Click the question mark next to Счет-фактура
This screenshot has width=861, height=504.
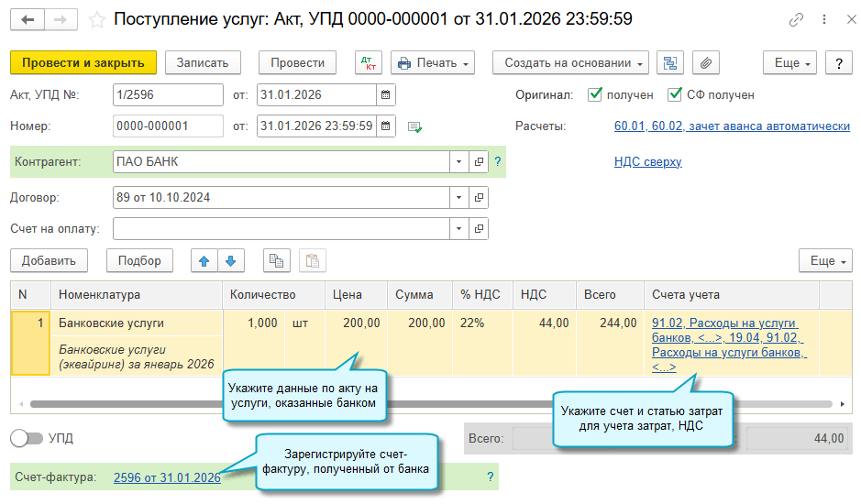click(491, 477)
